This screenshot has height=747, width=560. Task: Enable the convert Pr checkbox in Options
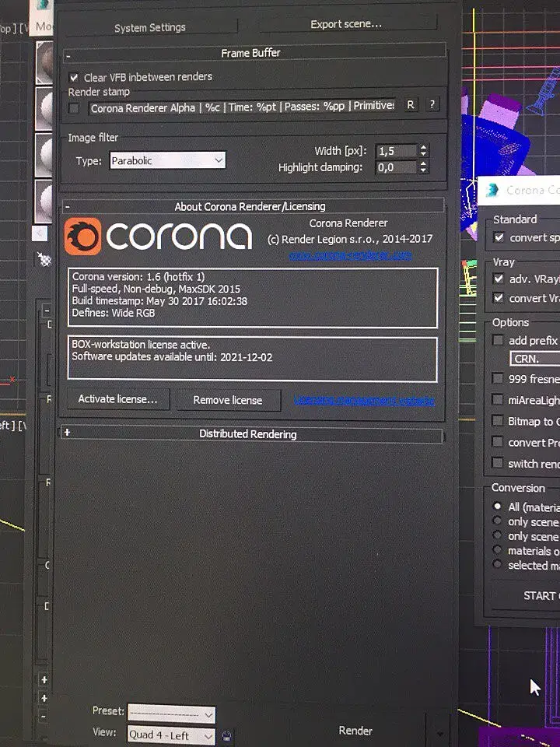coord(497,442)
